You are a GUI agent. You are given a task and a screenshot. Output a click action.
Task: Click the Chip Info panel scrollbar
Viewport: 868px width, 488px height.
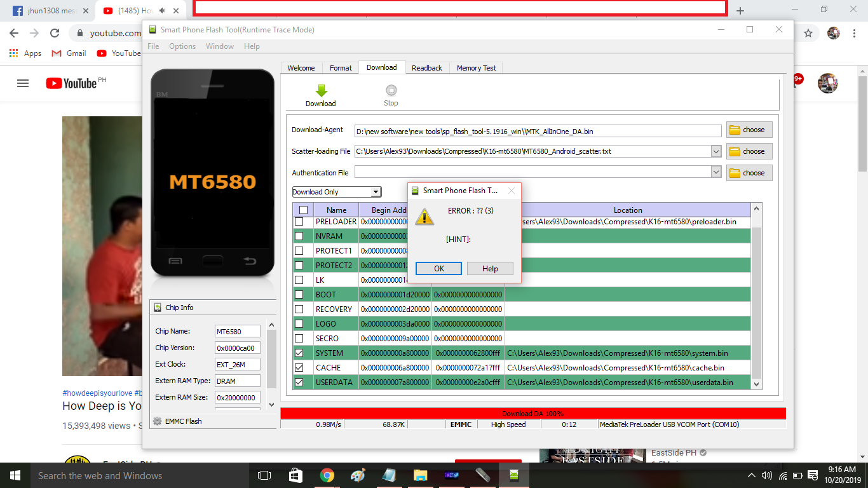272,365
